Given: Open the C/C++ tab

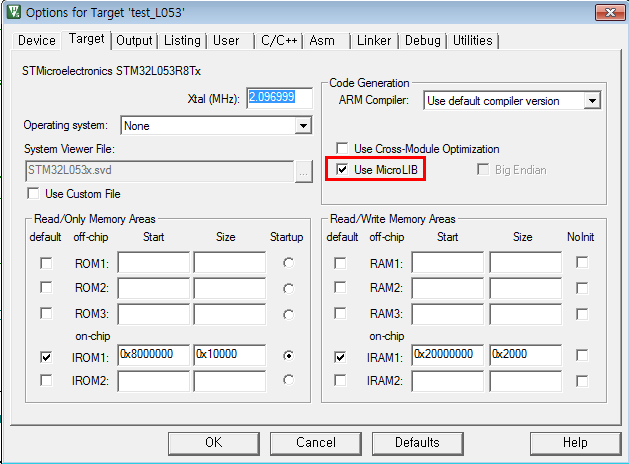Looking at the screenshot, I should [x=279, y=41].
